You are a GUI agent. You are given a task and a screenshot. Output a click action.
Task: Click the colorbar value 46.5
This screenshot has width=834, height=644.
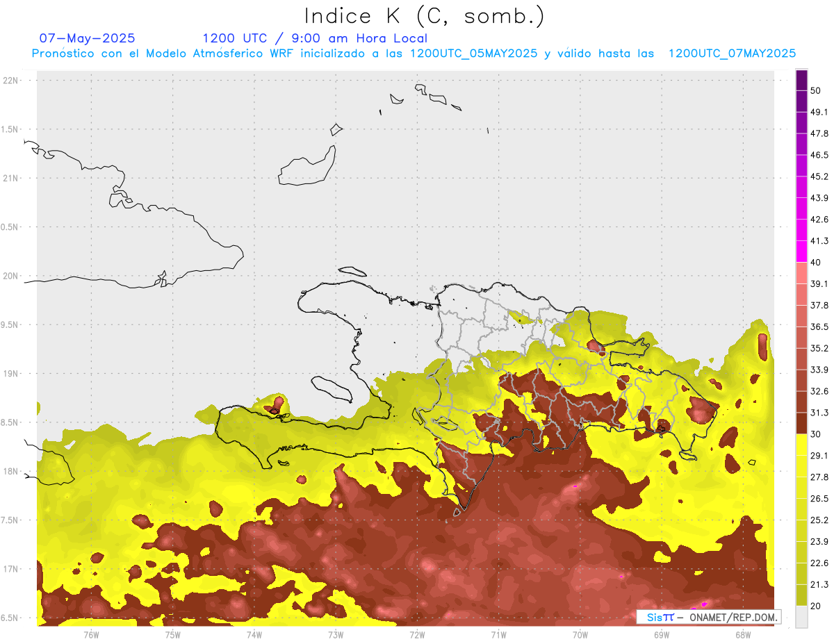tap(819, 155)
